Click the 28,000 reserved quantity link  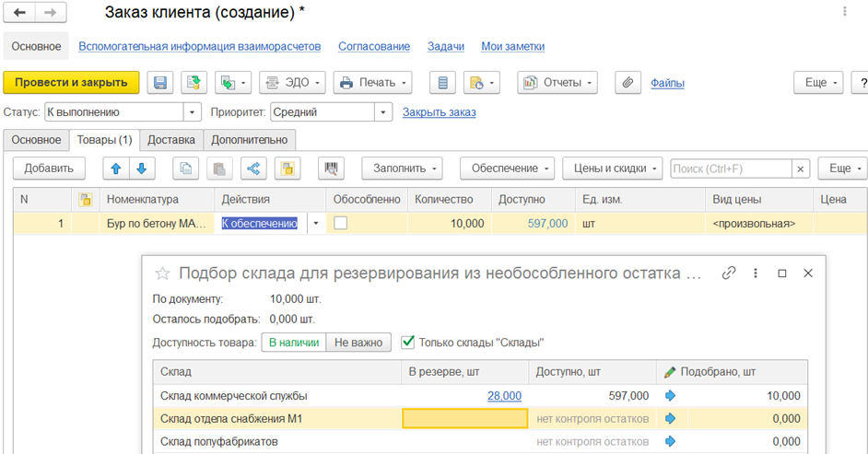click(x=504, y=396)
